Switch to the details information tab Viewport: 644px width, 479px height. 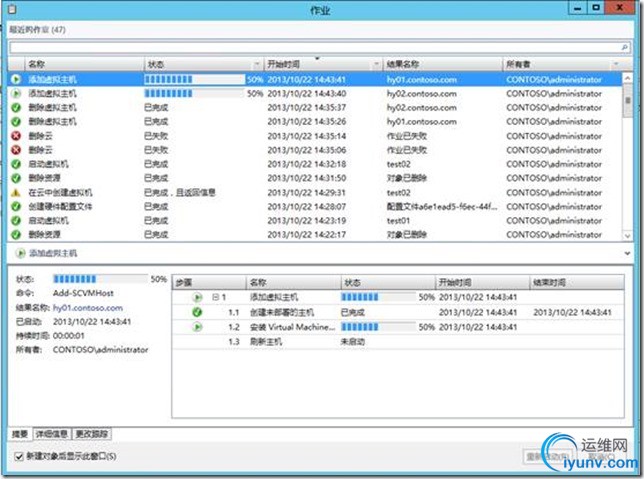click(52, 434)
